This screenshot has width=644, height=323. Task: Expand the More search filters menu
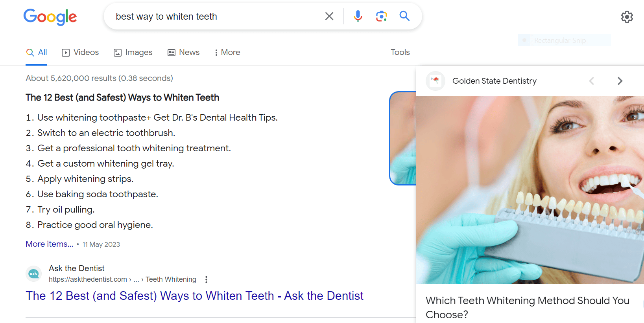(x=227, y=52)
